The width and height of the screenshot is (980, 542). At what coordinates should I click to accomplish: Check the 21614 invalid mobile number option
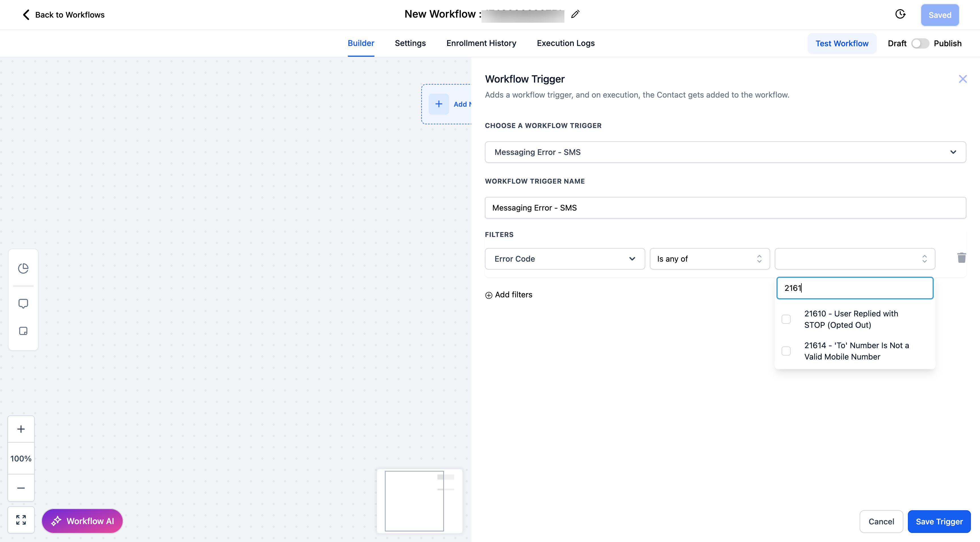pyautogui.click(x=786, y=351)
